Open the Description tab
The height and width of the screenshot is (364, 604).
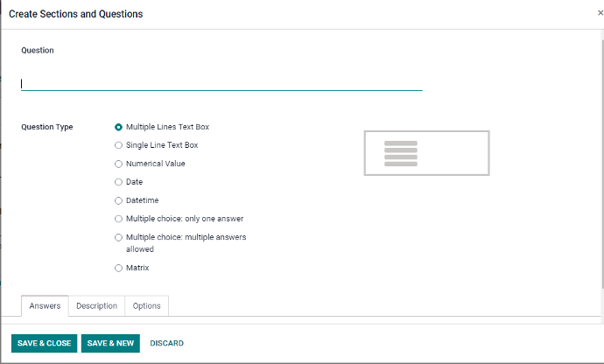(x=96, y=306)
